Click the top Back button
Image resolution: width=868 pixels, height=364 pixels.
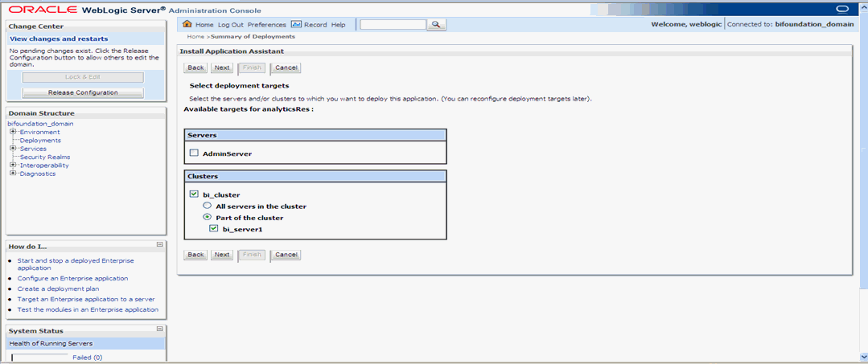(x=195, y=67)
